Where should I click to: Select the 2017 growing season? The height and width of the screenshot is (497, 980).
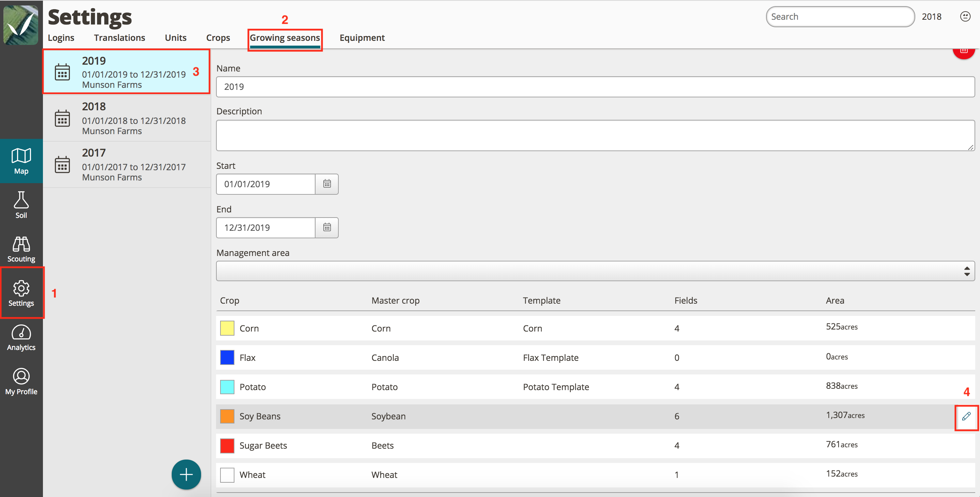(127, 164)
